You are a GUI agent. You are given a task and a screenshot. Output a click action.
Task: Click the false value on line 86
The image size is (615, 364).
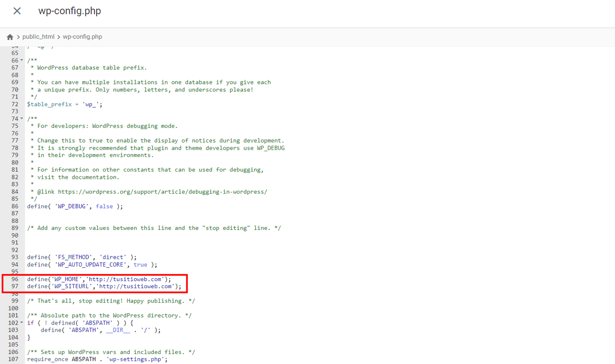click(x=104, y=206)
